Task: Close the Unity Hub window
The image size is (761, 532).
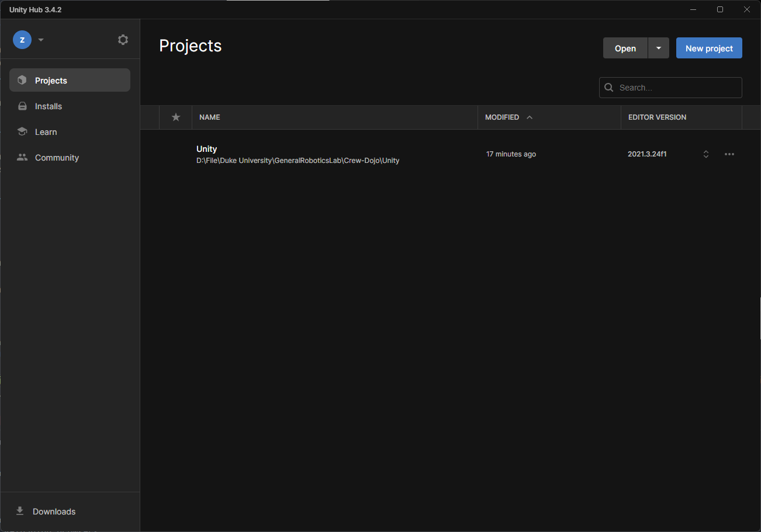Action: click(747, 9)
